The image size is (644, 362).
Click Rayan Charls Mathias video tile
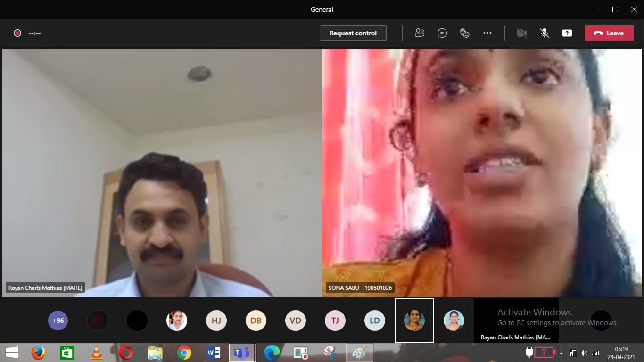click(161, 173)
